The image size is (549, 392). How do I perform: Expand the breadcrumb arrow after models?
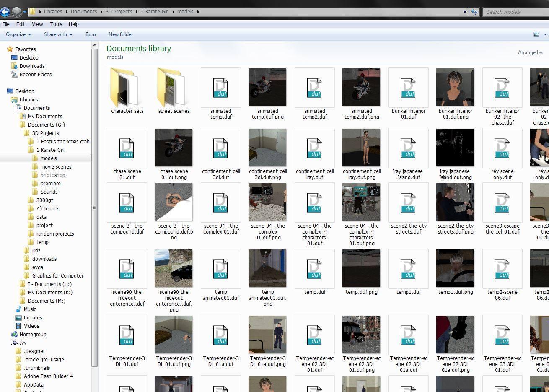pos(198,12)
